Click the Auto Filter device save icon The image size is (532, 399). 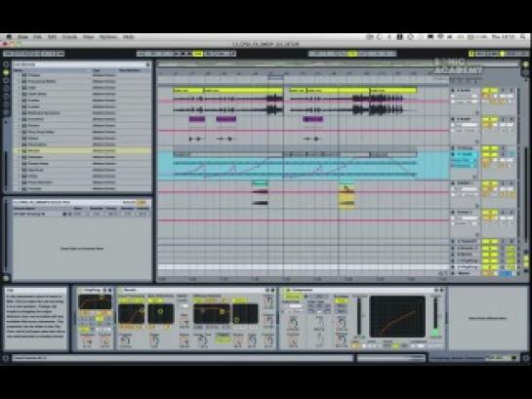pyautogui.click(x=109, y=290)
